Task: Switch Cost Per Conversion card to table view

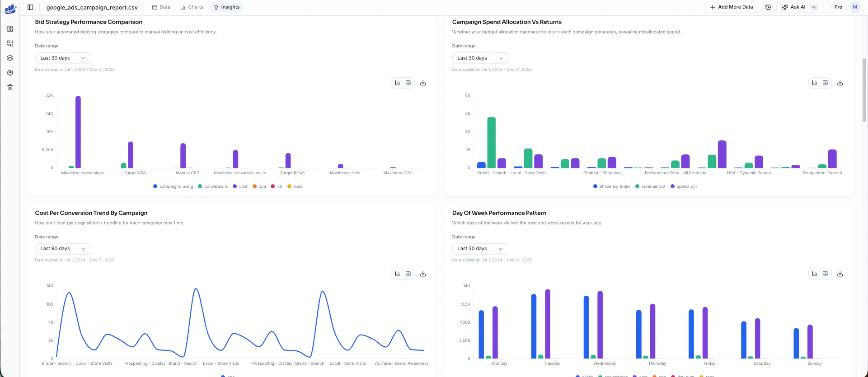Action: pyautogui.click(x=408, y=274)
